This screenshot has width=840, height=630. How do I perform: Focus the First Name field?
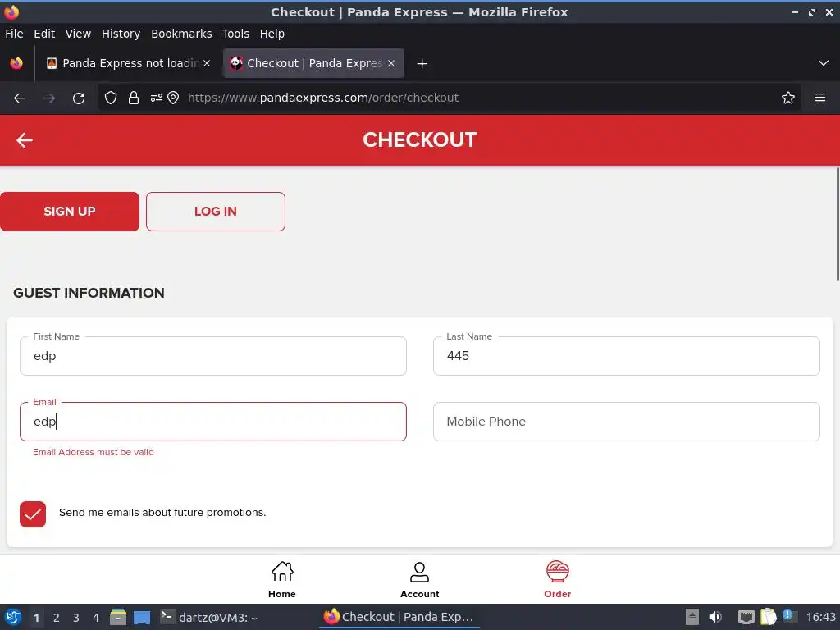(x=213, y=356)
